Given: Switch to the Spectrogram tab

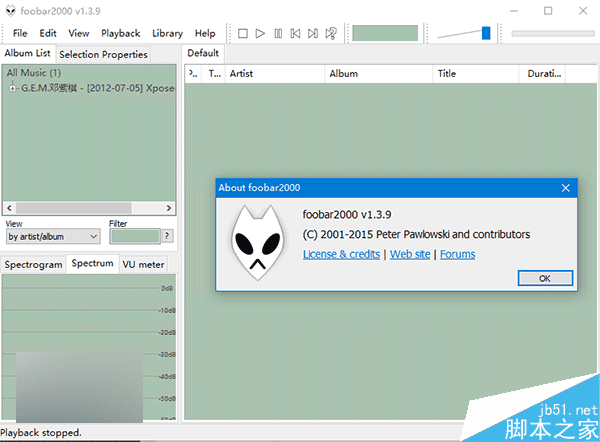Looking at the screenshot, I should coord(33,265).
